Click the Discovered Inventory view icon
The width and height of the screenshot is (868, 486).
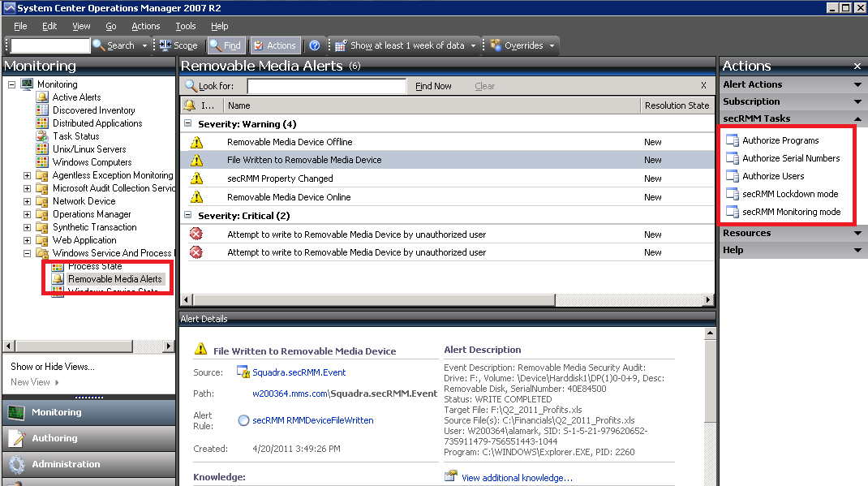[x=42, y=110]
